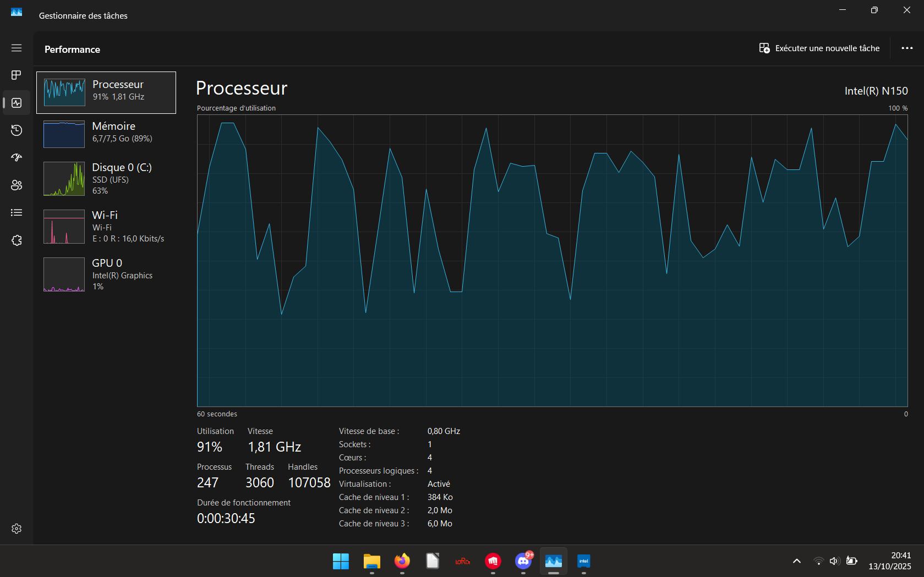924x577 pixels.
Task: Click the Cache de niveau 2 value 2,0 Mo
Action: click(x=440, y=510)
